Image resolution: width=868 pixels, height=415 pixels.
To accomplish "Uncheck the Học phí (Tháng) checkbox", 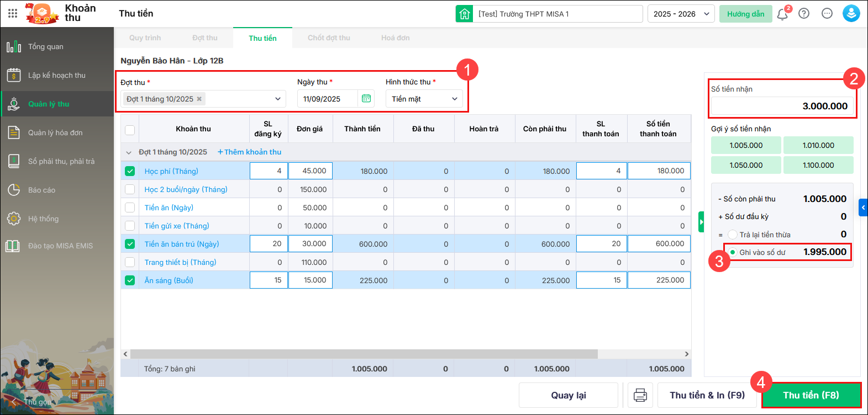I will click(x=130, y=171).
